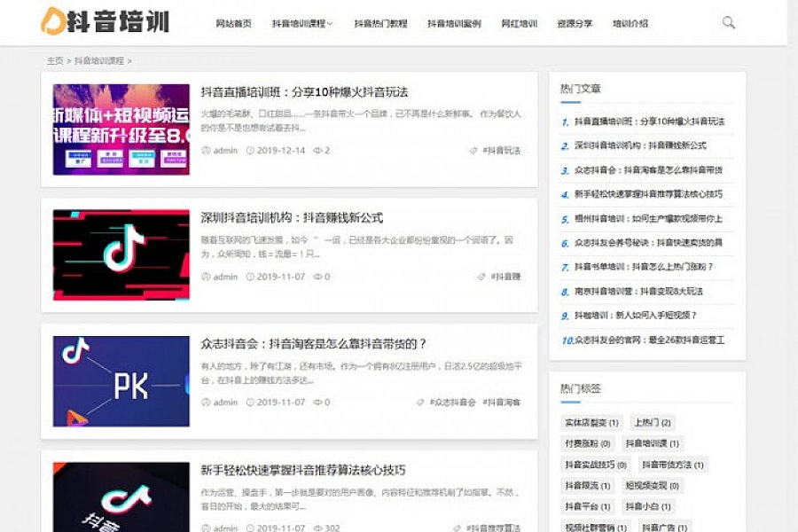Click the 短视频变现 (0) tag button
This screenshot has height=532, width=798.
click(x=652, y=486)
